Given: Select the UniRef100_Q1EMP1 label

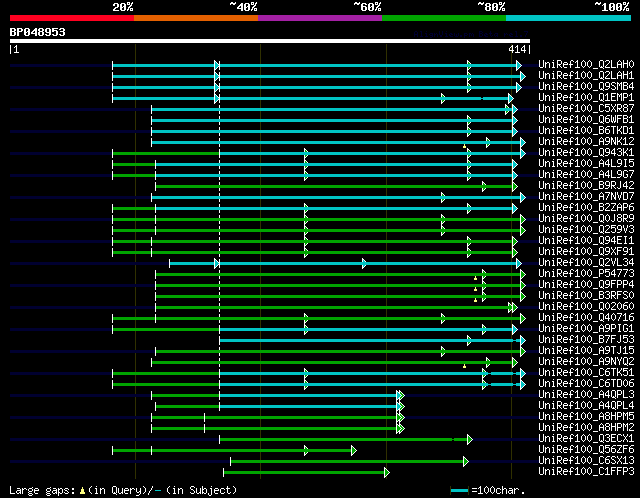Looking at the screenshot, I should pos(586,98).
